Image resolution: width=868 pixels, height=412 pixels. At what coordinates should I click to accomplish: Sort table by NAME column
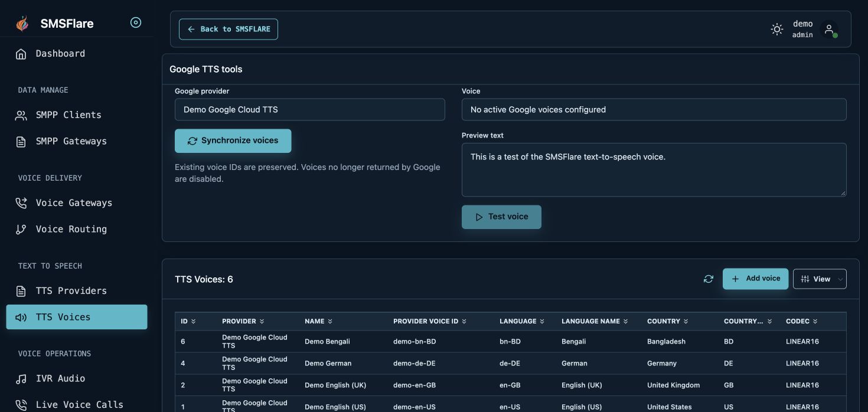[x=319, y=322]
